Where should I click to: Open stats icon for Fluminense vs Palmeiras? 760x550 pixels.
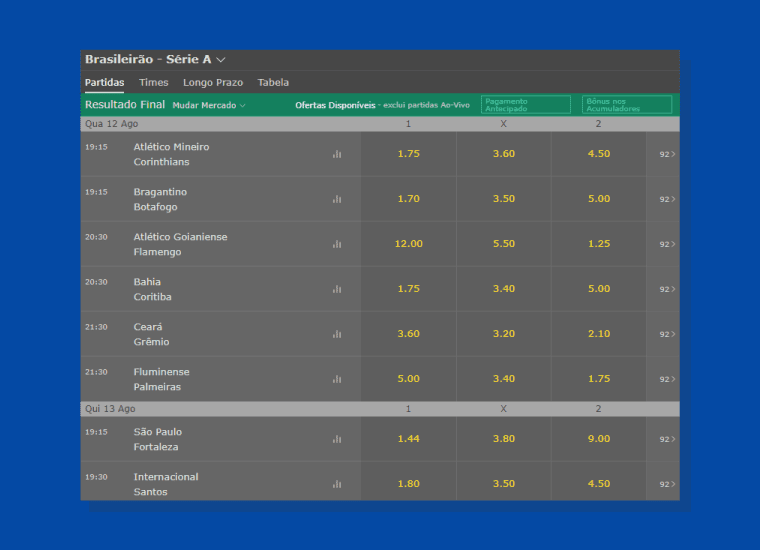pos(337,379)
